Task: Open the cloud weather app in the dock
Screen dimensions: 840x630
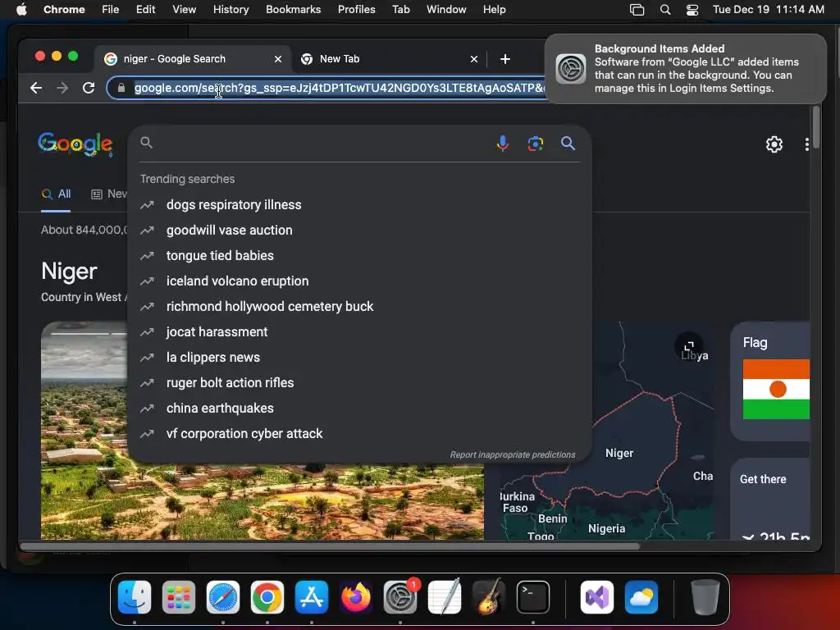Action: (641, 597)
